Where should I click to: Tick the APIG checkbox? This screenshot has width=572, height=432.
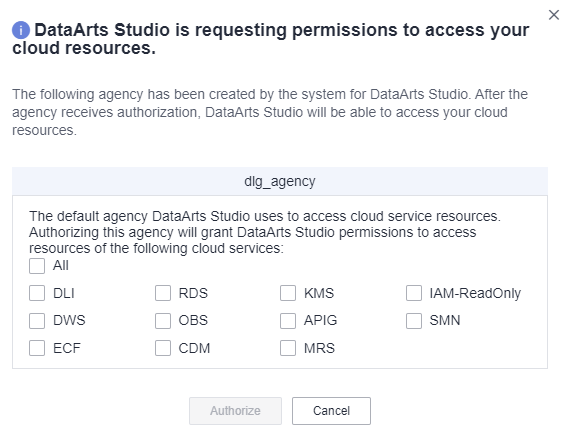(x=288, y=321)
